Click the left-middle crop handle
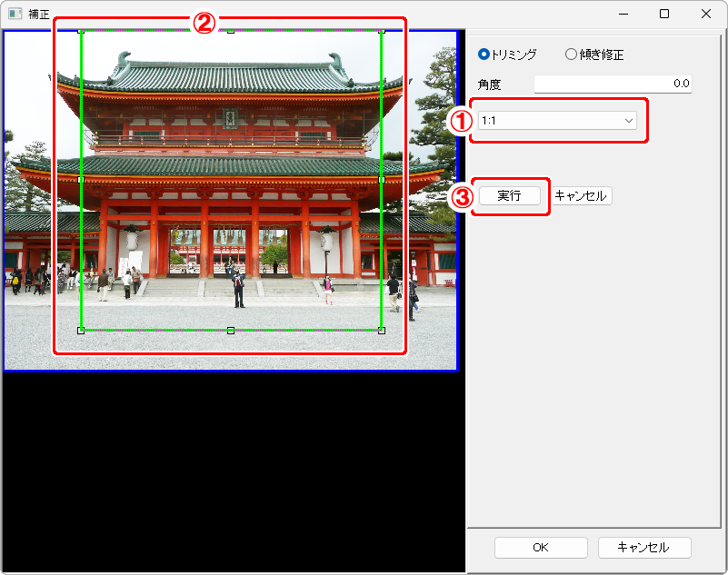The image size is (728, 575). (x=81, y=180)
